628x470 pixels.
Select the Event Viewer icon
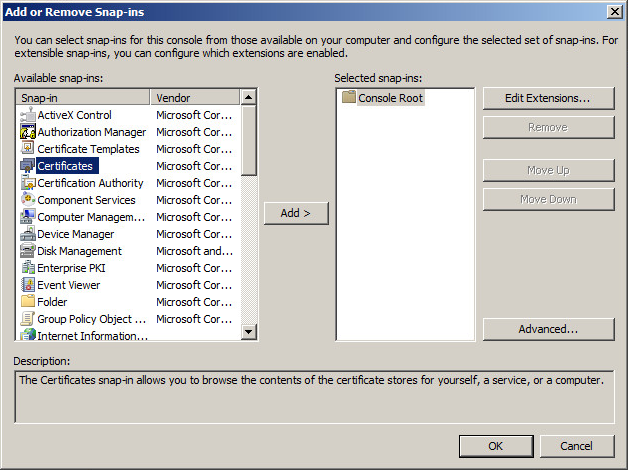click(x=27, y=285)
